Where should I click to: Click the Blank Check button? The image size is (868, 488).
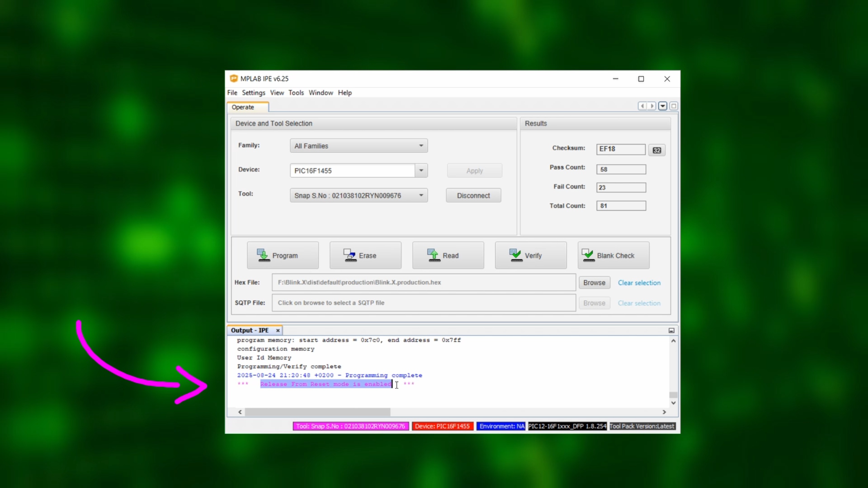click(x=613, y=255)
